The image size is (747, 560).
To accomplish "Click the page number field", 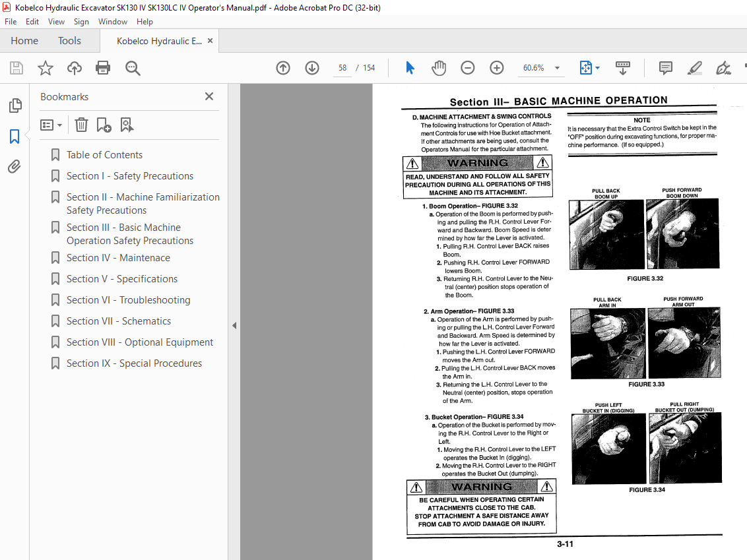I will pos(342,68).
